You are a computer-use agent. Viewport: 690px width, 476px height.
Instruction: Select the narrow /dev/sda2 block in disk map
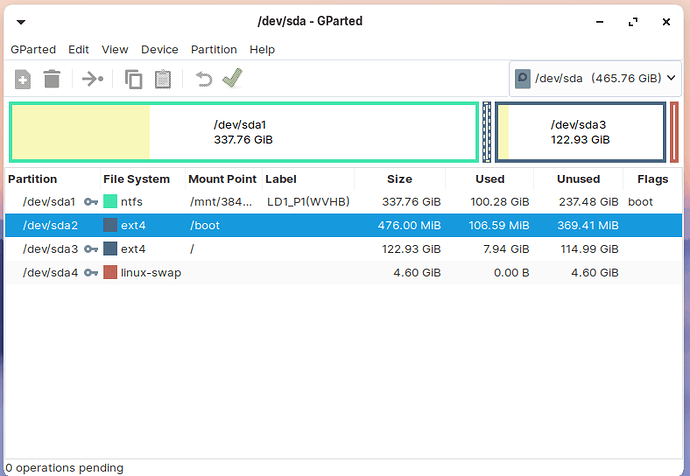[x=487, y=132]
